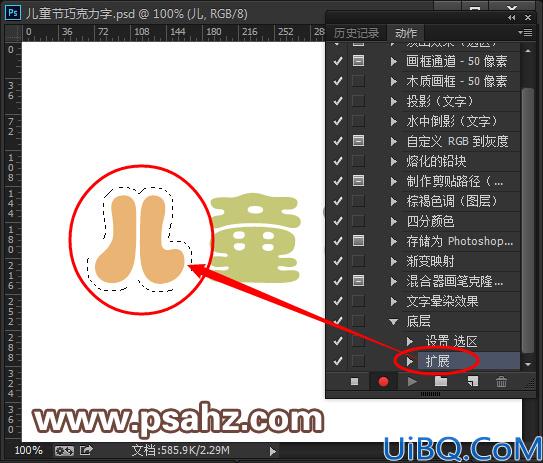This screenshot has height=463, width=543.
Task: Toggle checkmark for 画框通道 - 50 像素
Action: pyautogui.click(x=338, y=61)
